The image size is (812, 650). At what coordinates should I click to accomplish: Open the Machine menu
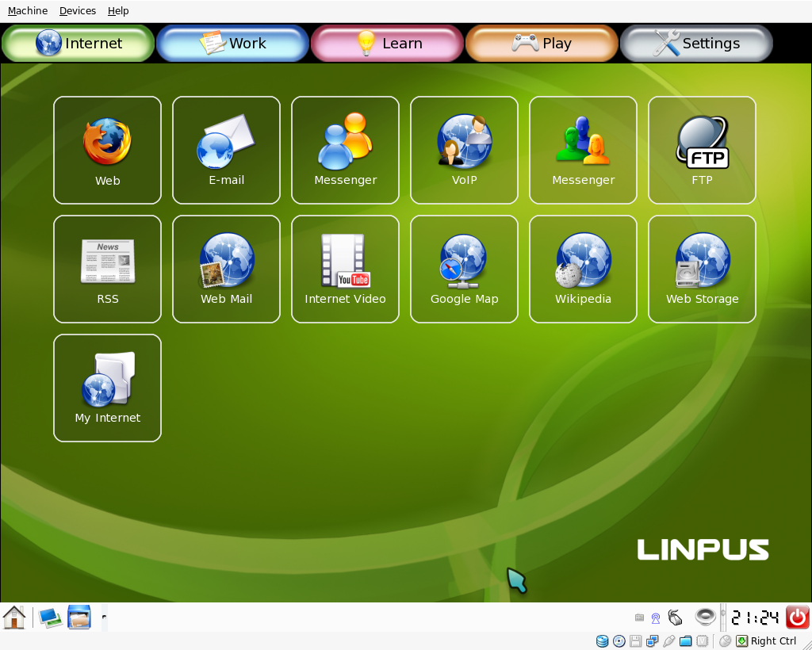[27, 10]
